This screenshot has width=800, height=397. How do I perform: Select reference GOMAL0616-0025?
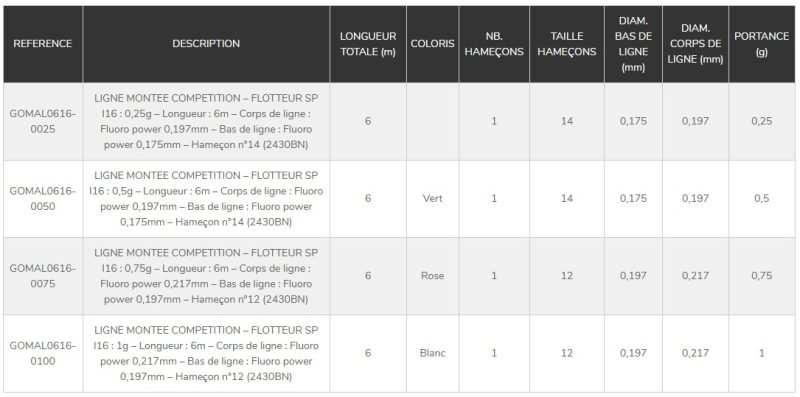[43, 121]
